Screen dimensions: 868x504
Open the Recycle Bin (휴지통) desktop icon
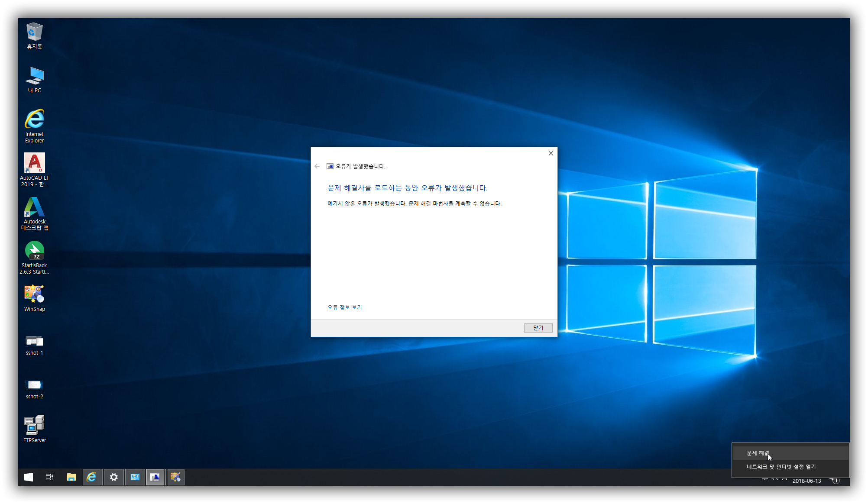[34, 36]
